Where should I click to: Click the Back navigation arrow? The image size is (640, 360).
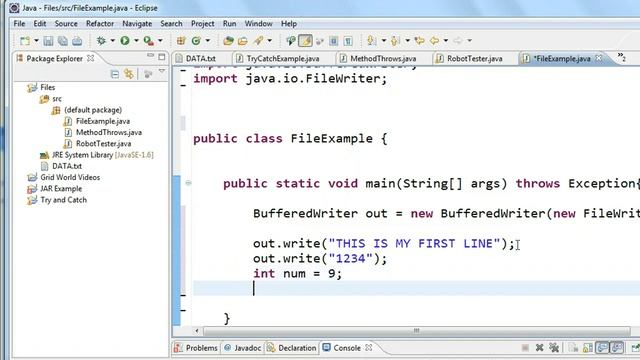click(x=434, y=40)
